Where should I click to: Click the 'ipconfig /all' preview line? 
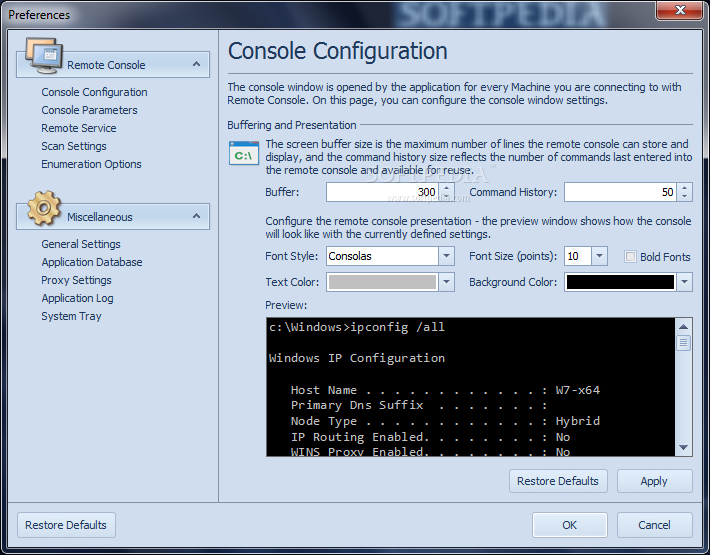pos(357,327)
